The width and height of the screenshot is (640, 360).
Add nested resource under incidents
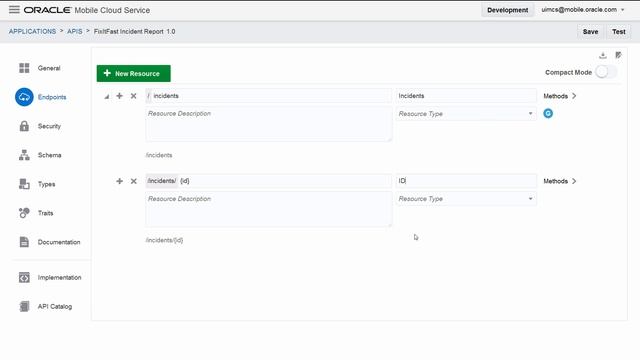(119, 96)
